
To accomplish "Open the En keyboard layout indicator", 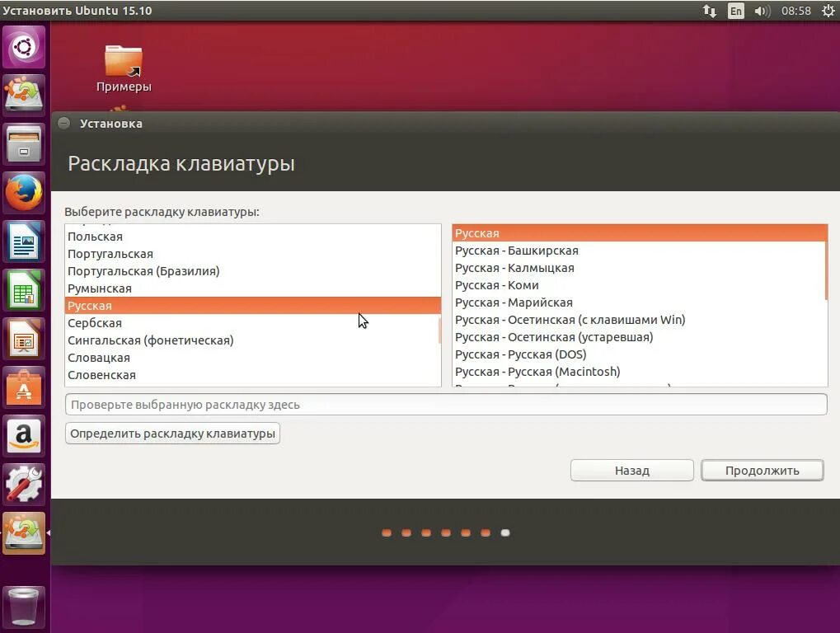I will [736, 11].
